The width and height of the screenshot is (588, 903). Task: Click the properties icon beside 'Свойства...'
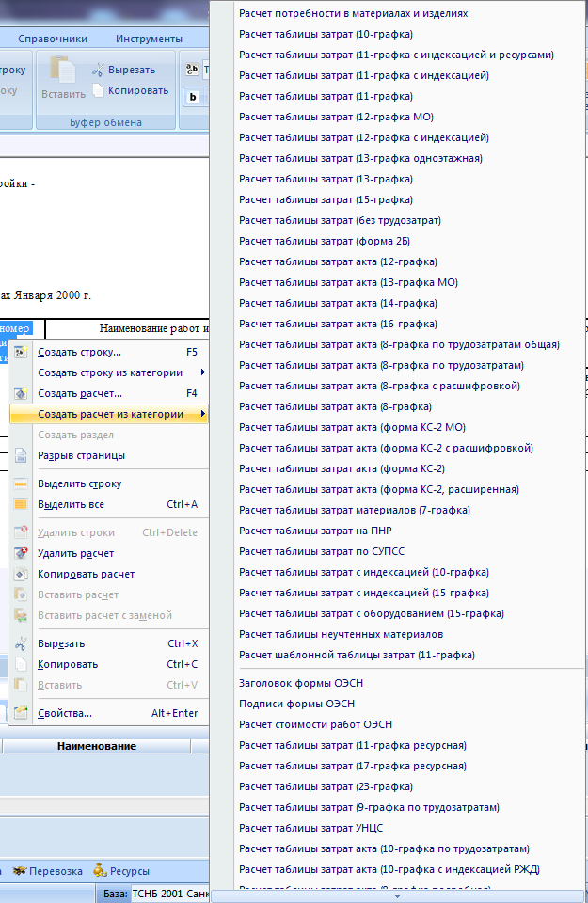pyautogui.click(x=21, y=713)
